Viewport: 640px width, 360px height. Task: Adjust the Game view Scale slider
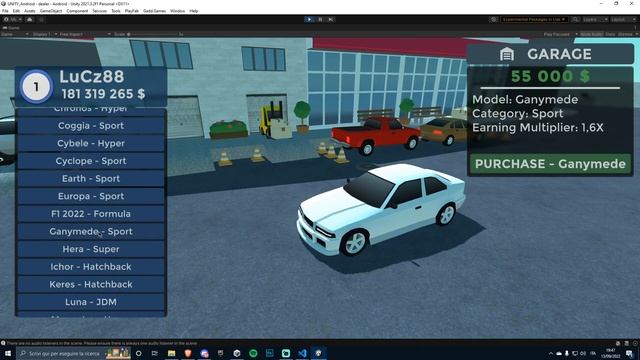[x=153, y=34]
